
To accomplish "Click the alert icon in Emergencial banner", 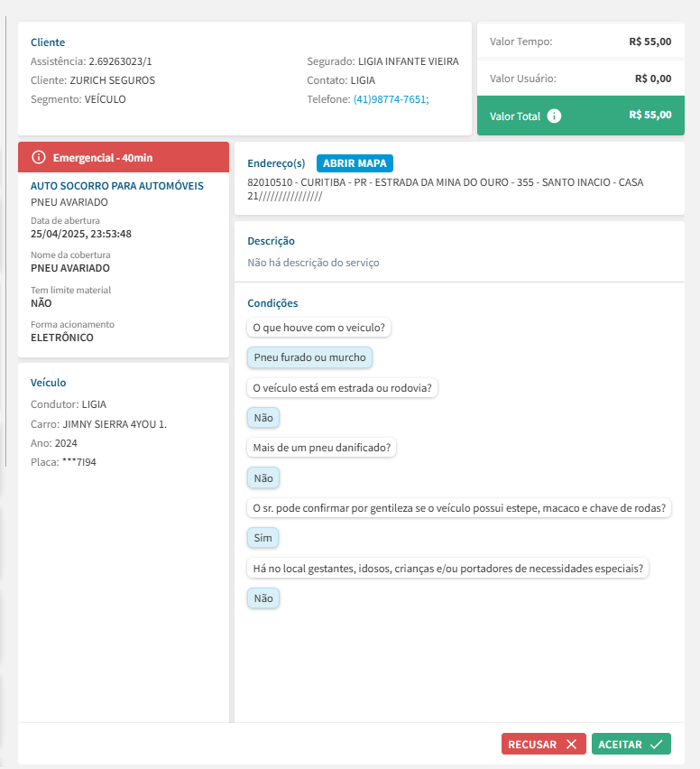I will [39, 157].
